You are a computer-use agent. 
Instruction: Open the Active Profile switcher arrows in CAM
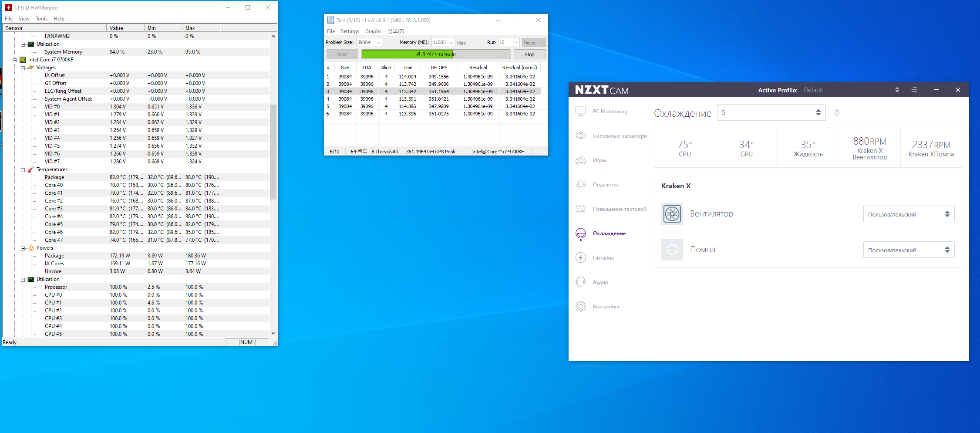[897, 90]
